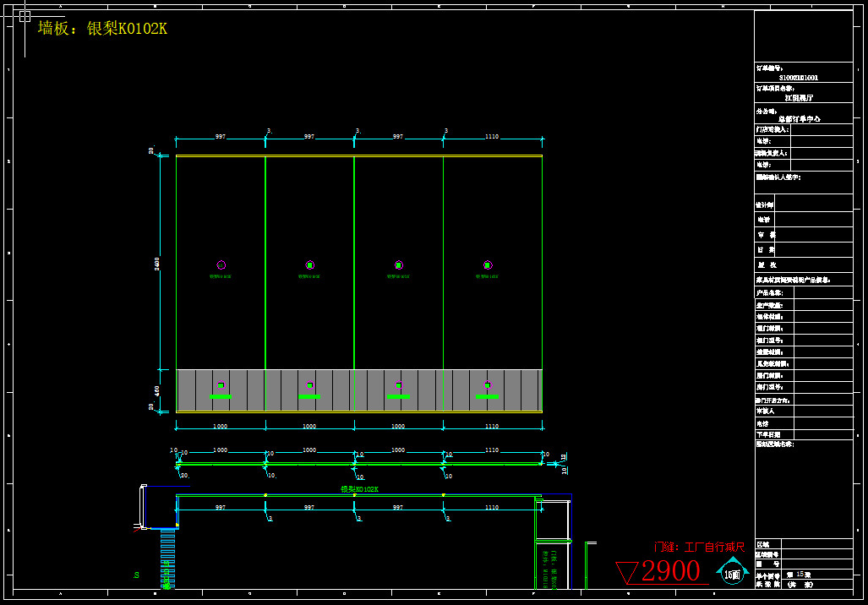Click the green bar in first gray lower panel
The width and height of the screenshot is (868, 605).
click(221, 396)
